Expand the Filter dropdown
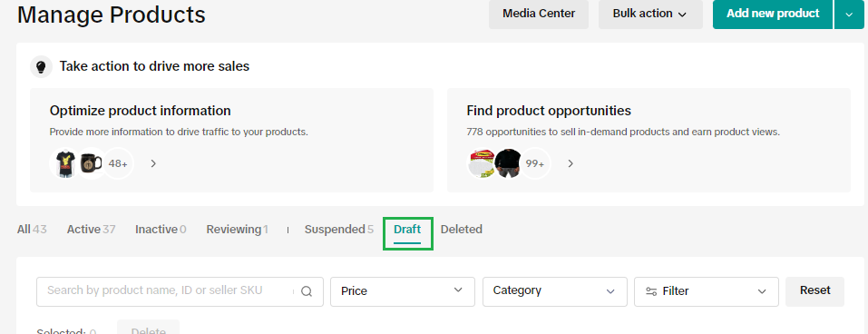Viewport: 868px width, 334px height. (x=707, y=291)
